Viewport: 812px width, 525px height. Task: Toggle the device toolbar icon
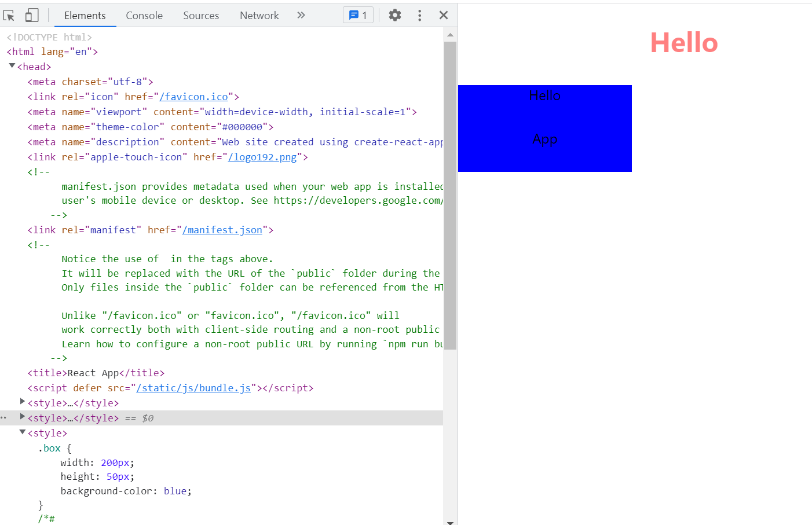pyautogui.click(x=32, y=16)
